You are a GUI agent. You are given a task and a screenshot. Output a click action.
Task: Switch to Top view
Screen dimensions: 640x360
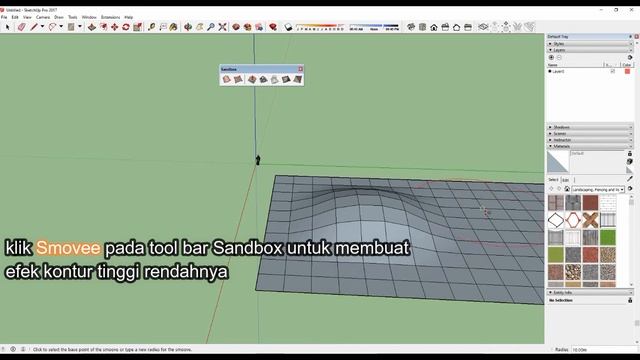[422, 27]
